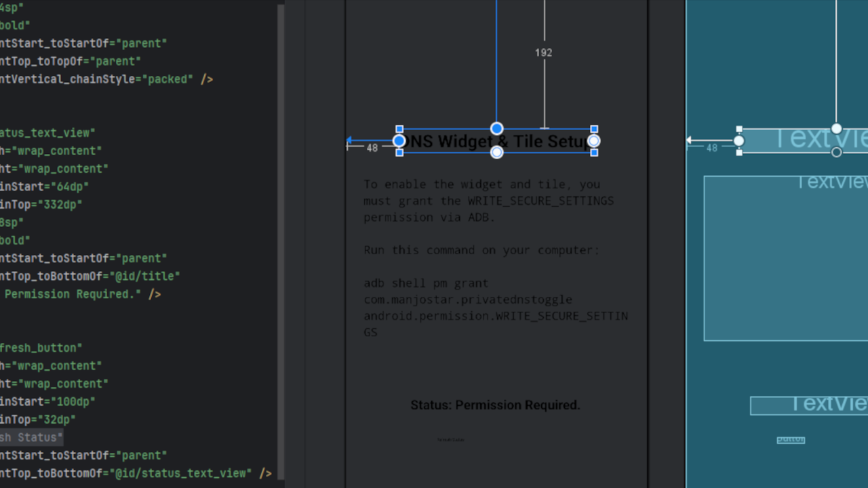The width and height of the screenshot is (868, 488).
Task: Click bottom-right resize handle of title in design view
Action: tap(594, 152)
